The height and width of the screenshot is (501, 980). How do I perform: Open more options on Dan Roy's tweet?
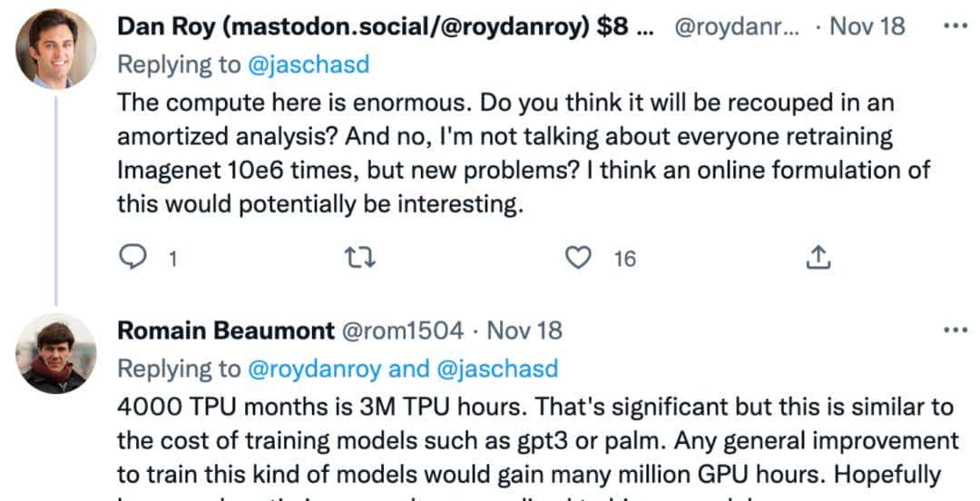[x=955, y=25]
